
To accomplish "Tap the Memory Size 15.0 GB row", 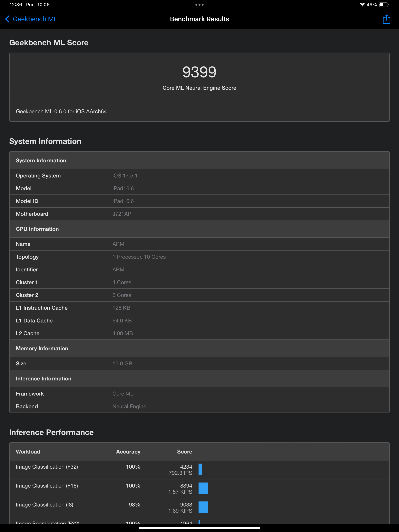I will 199,363.
